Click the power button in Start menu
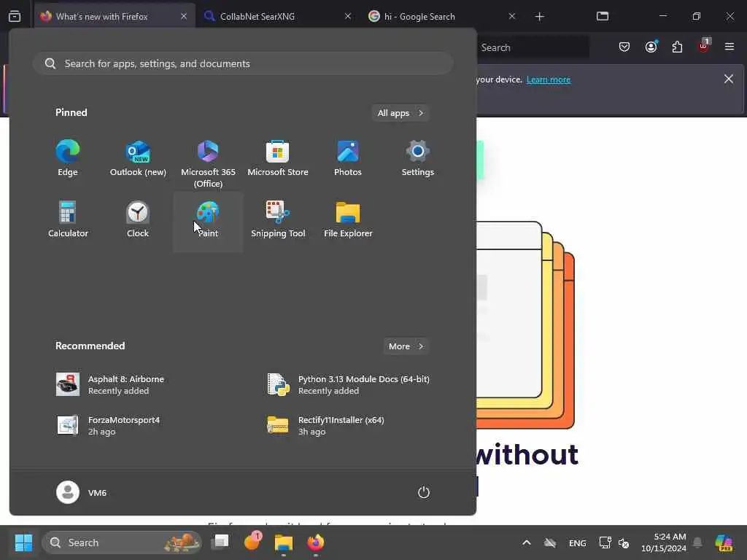 click(x=424, y=492)
